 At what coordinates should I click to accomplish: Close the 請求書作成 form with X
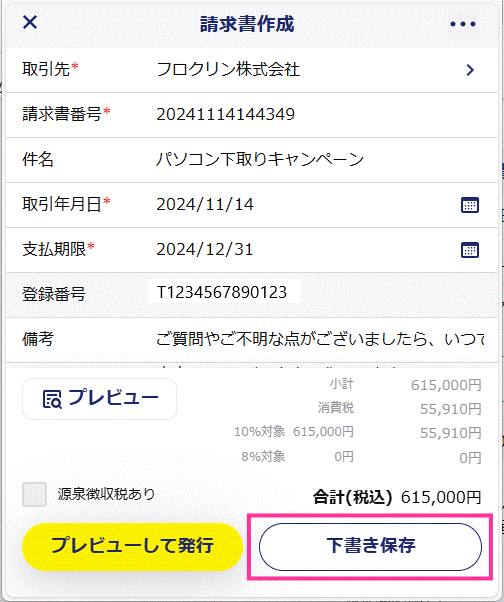30,22
